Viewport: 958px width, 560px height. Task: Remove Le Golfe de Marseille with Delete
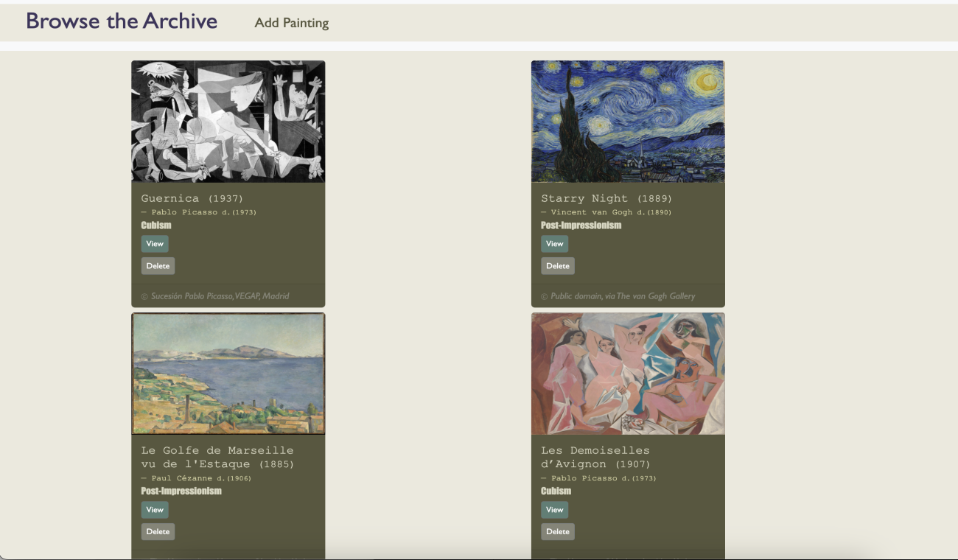coord(158,532)
